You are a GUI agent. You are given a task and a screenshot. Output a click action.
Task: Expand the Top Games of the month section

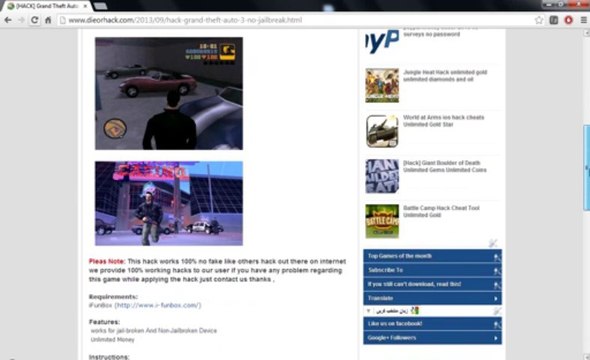432,256
